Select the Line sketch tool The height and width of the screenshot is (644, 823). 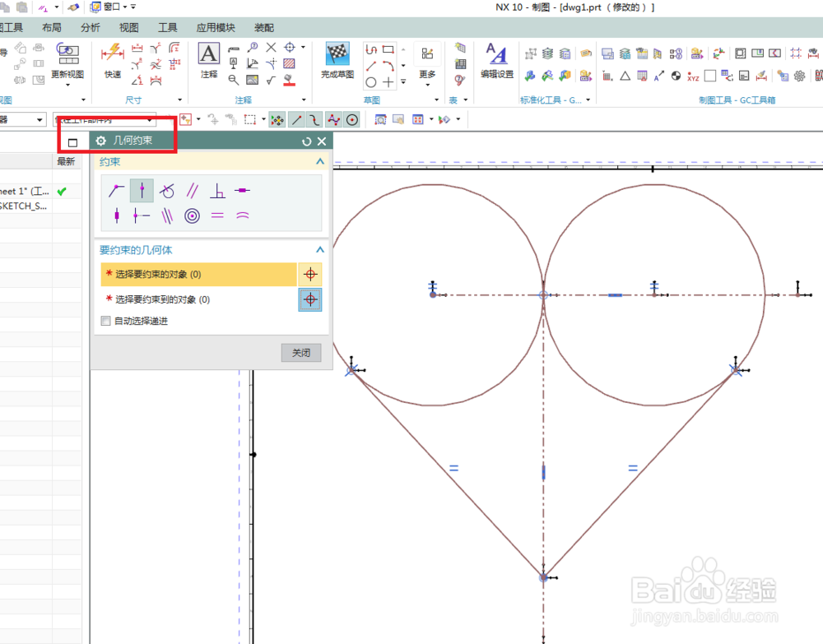point(371,66)
